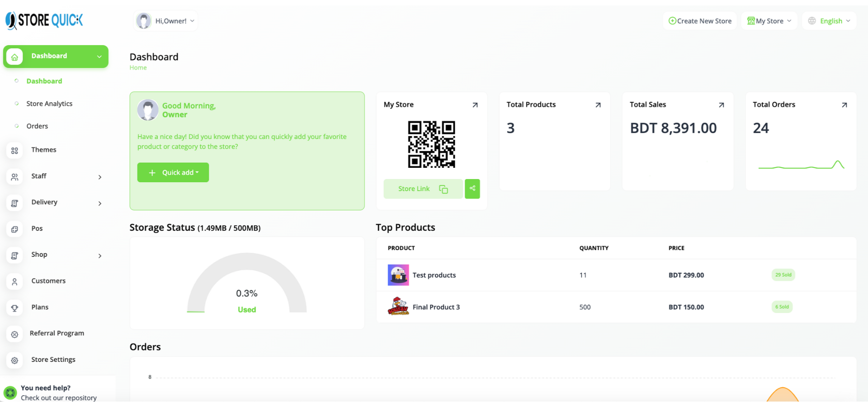Open Total Products details arrow icon
This screenshot has height=407, width=868.
pyautogui.click(x=598, y=105)
